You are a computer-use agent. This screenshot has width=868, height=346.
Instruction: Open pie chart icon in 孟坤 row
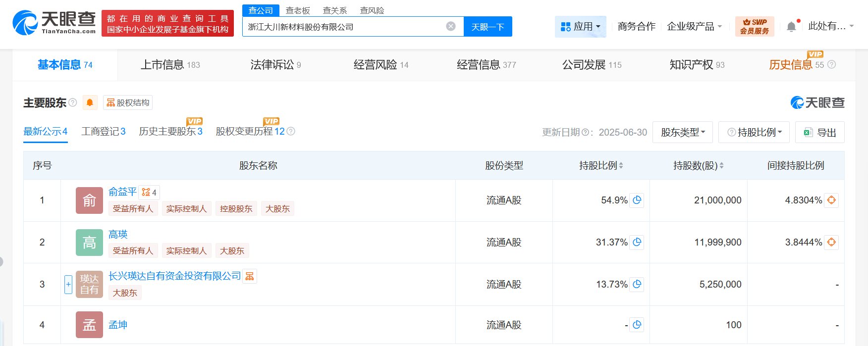pyautogui.click(x=637, y=325)
